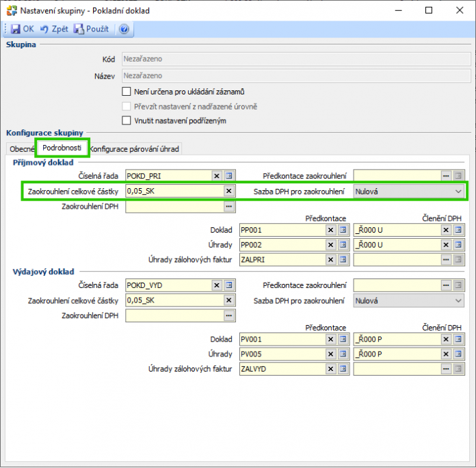Open browse dots for ZALPRI row Členění DPH

(446, 260)
